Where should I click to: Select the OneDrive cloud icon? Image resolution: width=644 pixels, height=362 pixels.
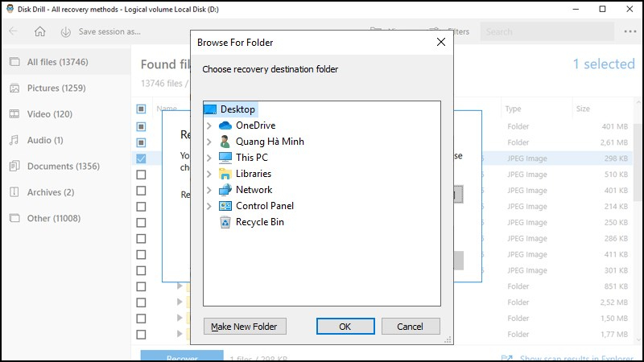coord(225,125)
